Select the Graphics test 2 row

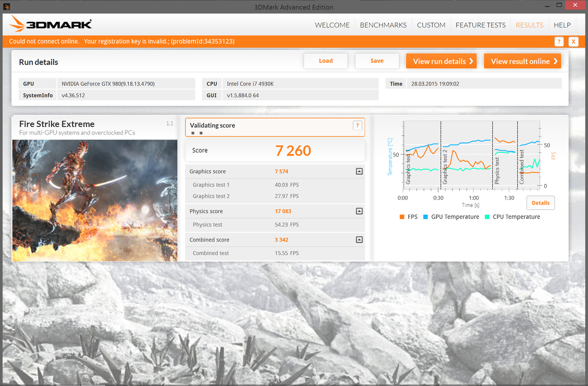[x=275, y=196]
